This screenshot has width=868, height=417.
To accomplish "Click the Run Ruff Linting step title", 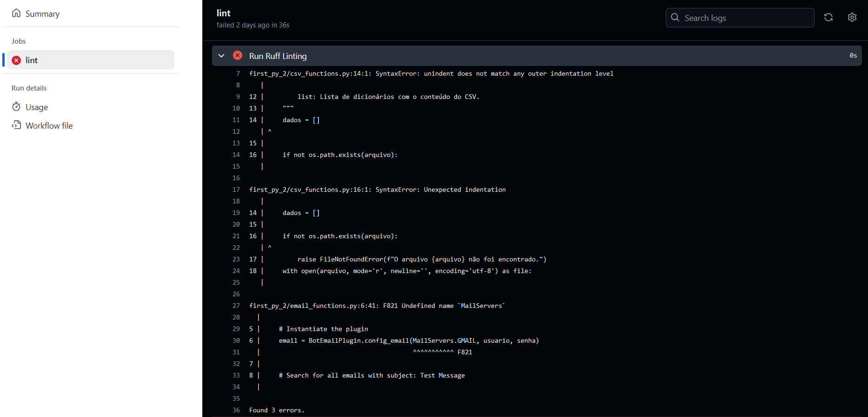I will pos(278,56).
